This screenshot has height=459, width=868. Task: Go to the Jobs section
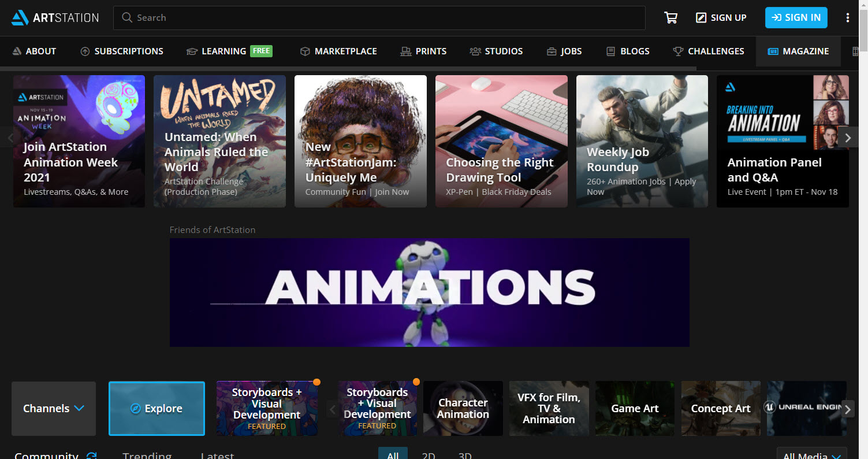(564, 51)
